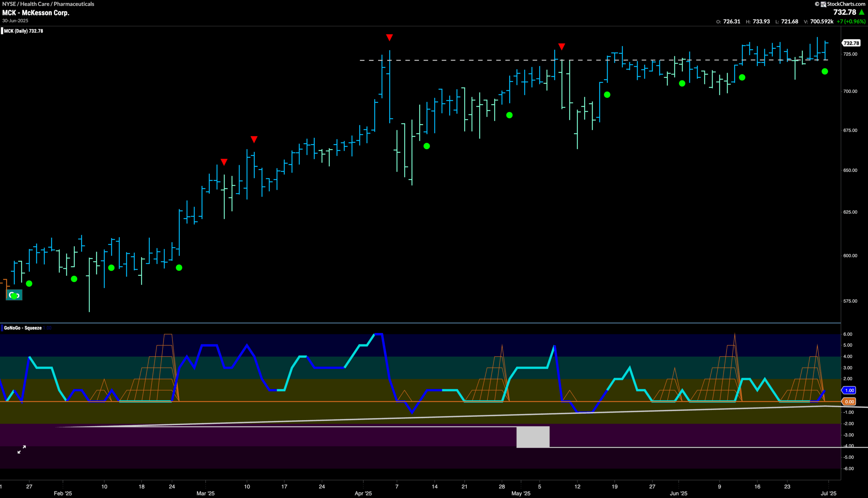Click the 650.00 price axis label

tap(850, 170)
